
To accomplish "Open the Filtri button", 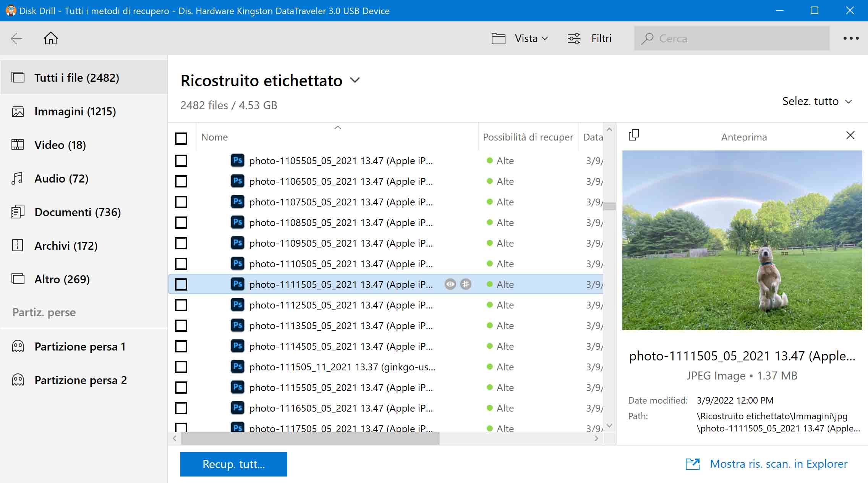I will tap(589, 38).
